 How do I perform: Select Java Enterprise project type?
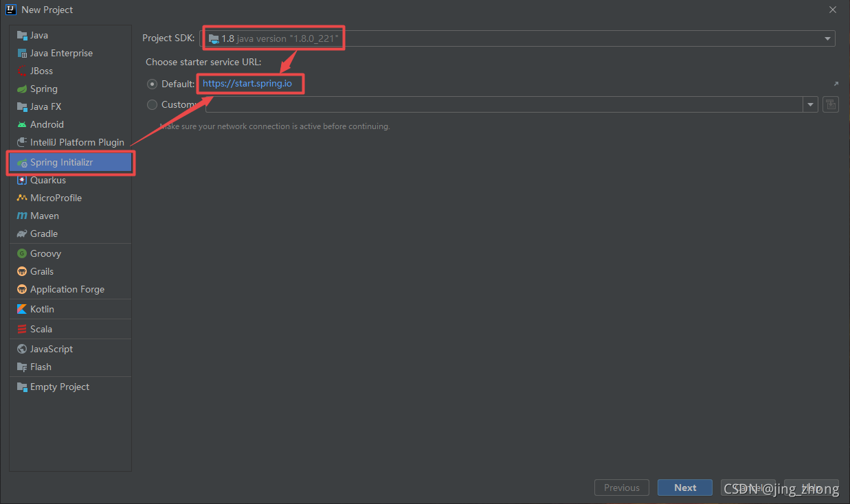[70, 53]
